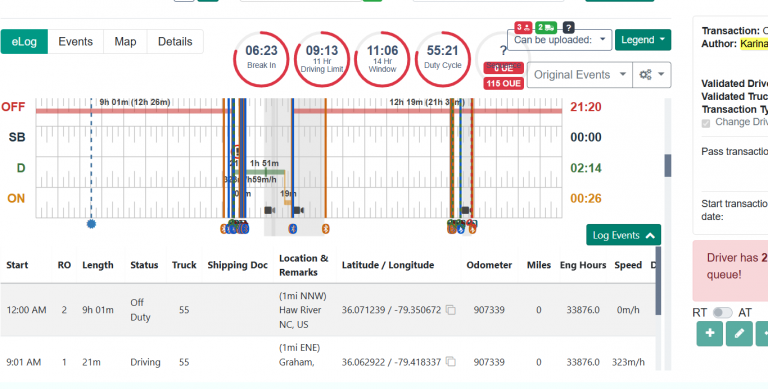The height and width of the screenshot is (389, 768).
Task: Click the Duty Cycle 55:21 gauge
Action: pyautogui.click(x=443, y=59)
